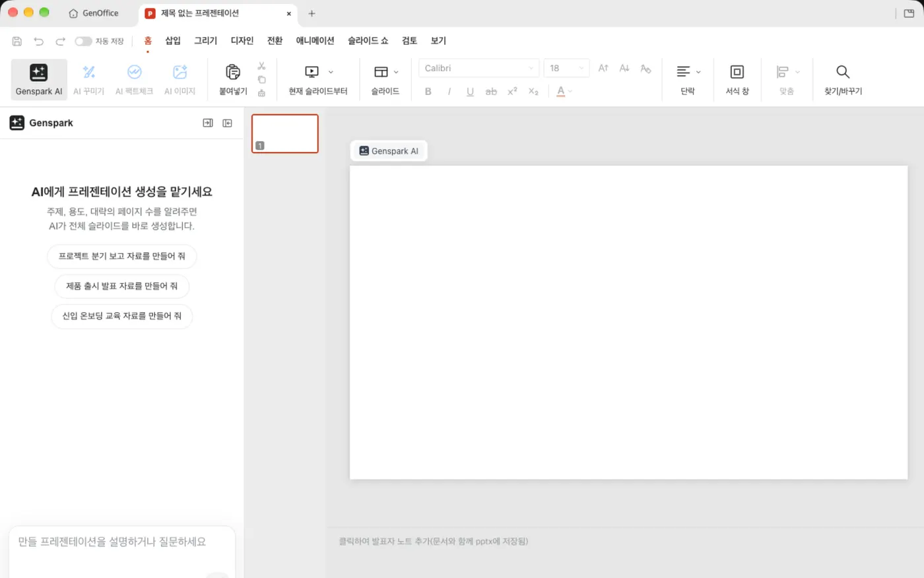
Task: Clear formatting with the eraser A icon
Action: coord(645,68)
